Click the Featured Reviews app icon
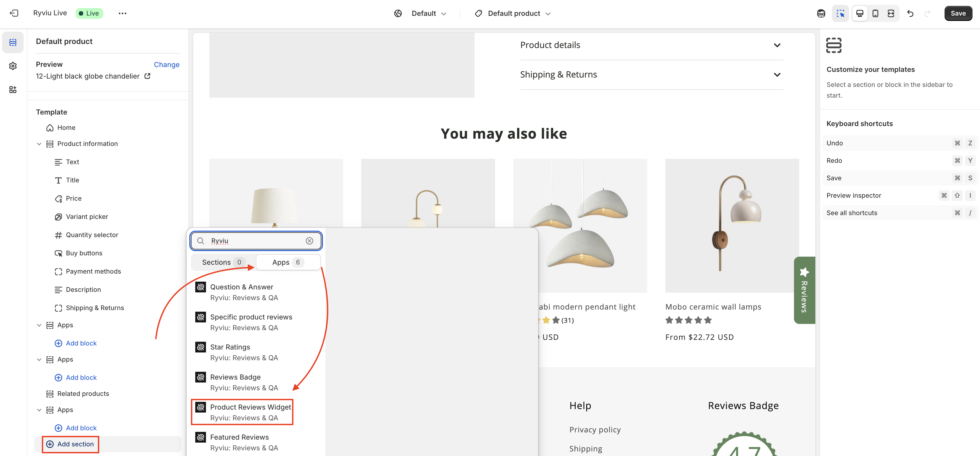This screenshot has height=456, width=980. point(201,437)
